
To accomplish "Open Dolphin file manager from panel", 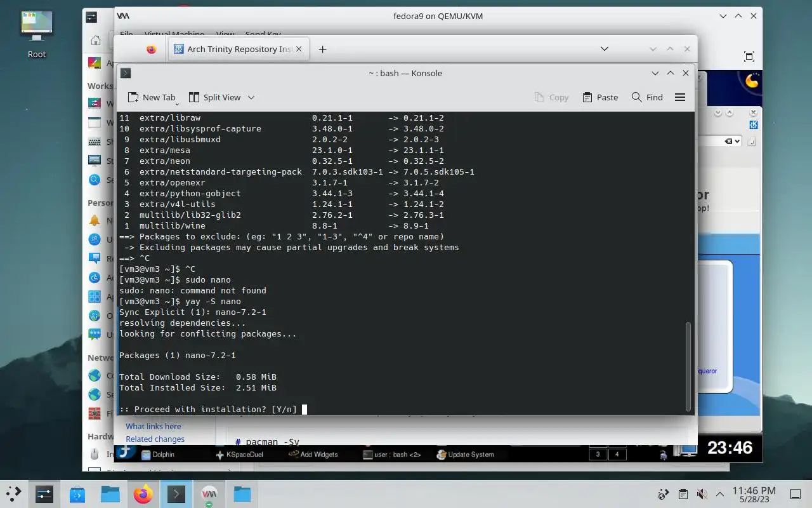I will pos(110,493).
